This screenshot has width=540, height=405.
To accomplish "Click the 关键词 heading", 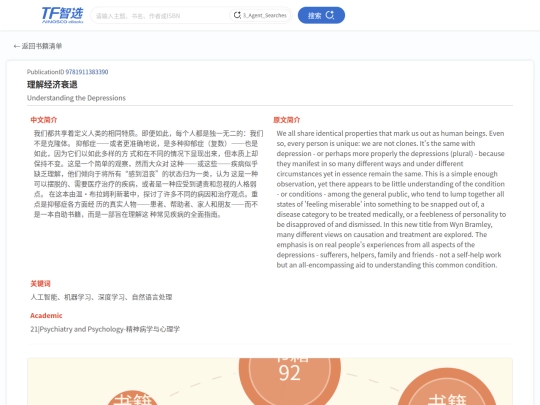I will click(x=40, y=283).
